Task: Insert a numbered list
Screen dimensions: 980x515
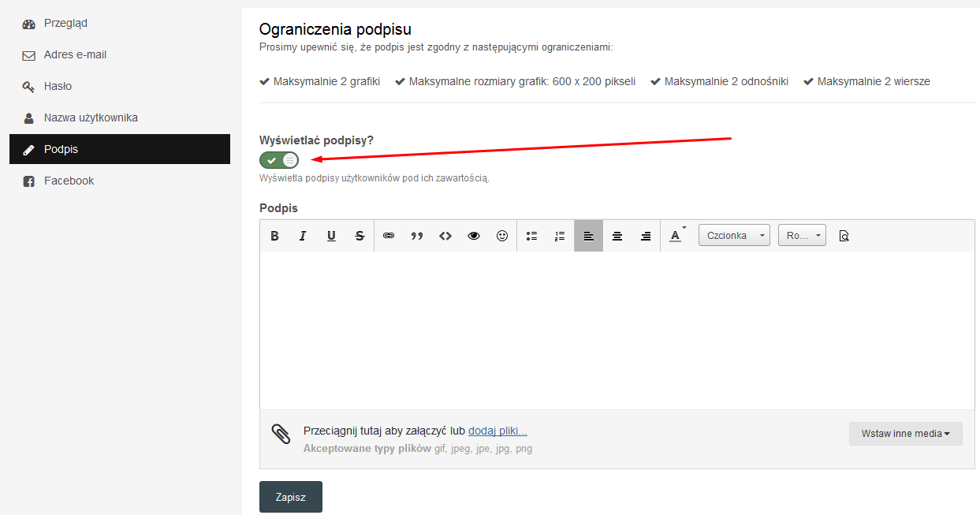Action: point(560,236)
